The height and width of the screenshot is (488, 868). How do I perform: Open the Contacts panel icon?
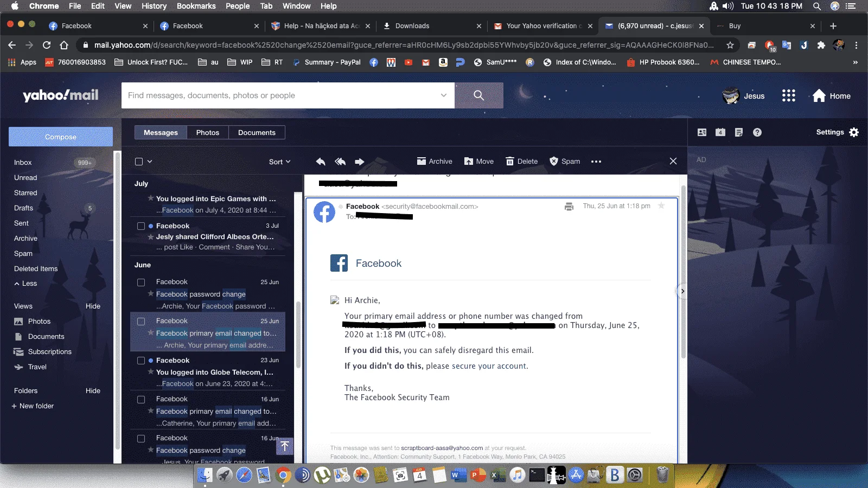pos(702,132)
